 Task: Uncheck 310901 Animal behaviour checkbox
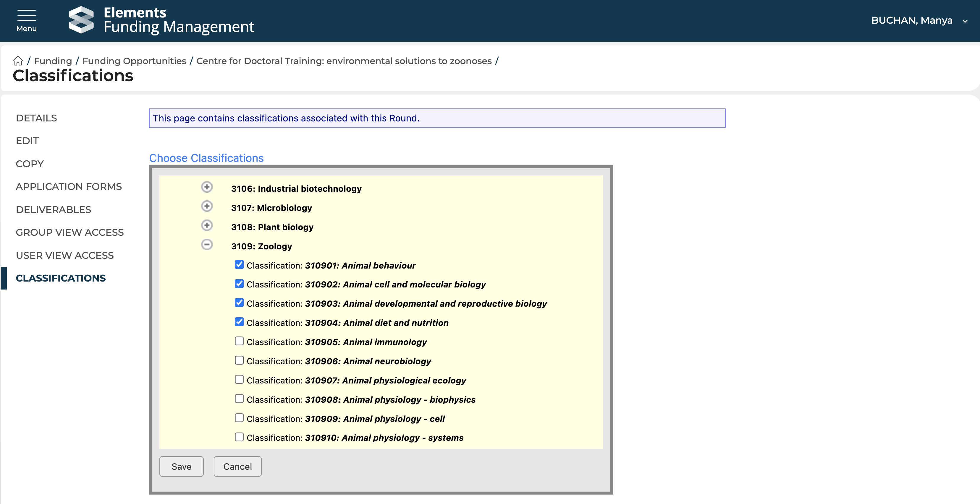point(239,264)
